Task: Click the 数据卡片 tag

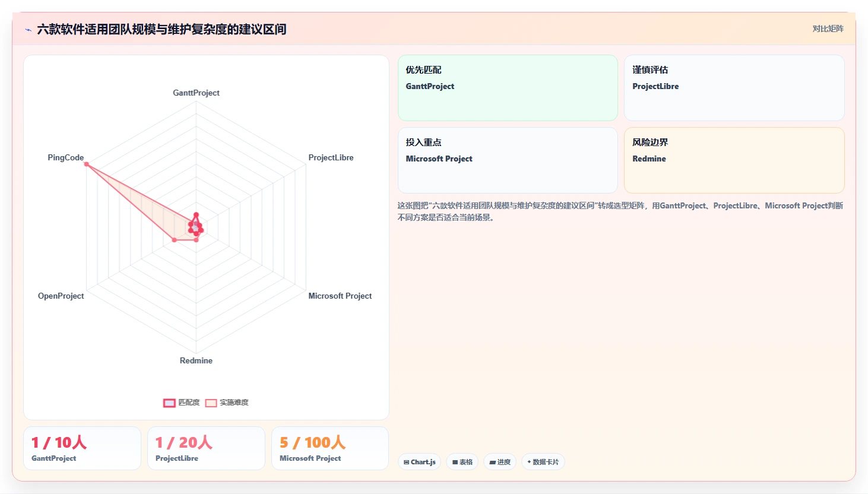Action: point(543,462)
